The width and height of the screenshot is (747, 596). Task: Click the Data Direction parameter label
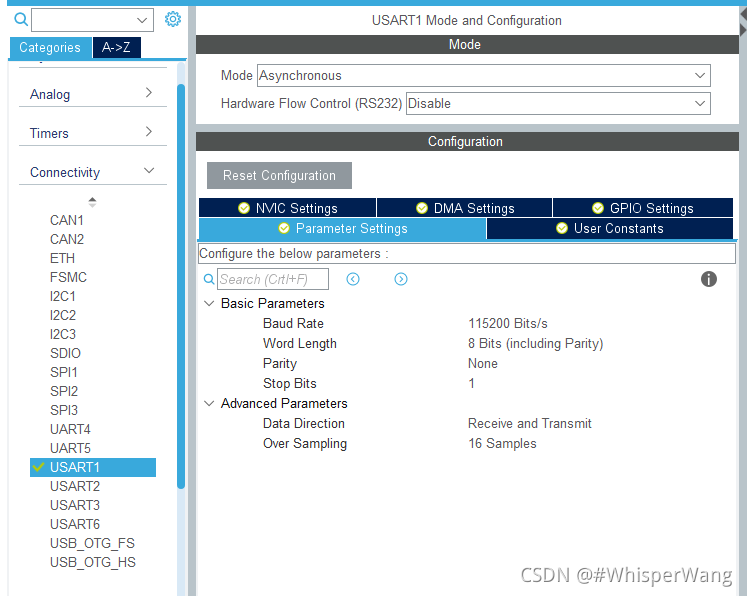pos(303,424)
